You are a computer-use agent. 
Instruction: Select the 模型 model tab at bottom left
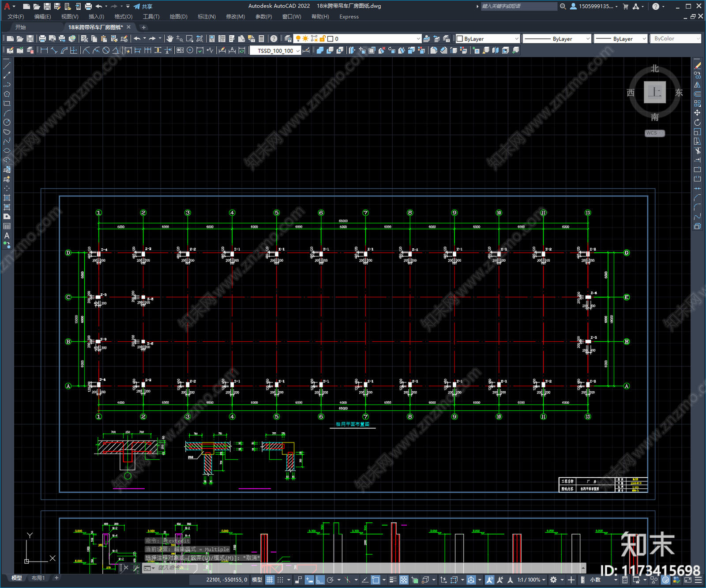[16, 578]
